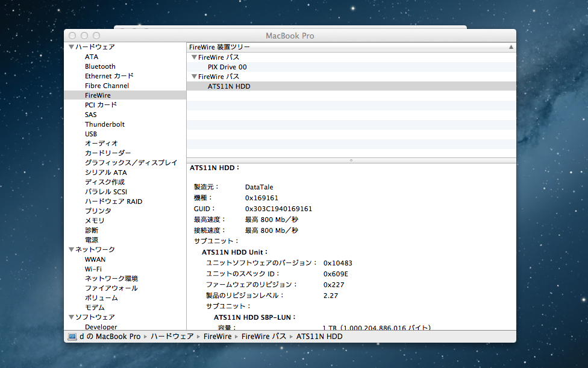Click the unit software version 0x10483

click(x=338, y=263)
